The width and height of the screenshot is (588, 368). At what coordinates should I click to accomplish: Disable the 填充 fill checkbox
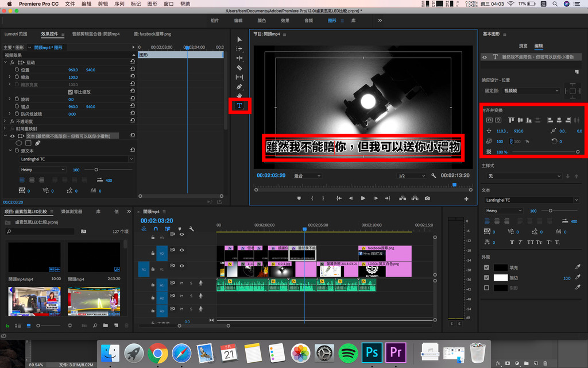click(x=486, y=267)
